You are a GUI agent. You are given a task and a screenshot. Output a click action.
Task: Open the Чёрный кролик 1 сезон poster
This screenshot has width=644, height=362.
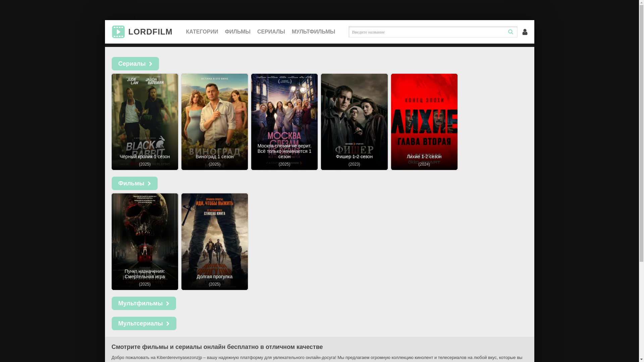[145, 122]
